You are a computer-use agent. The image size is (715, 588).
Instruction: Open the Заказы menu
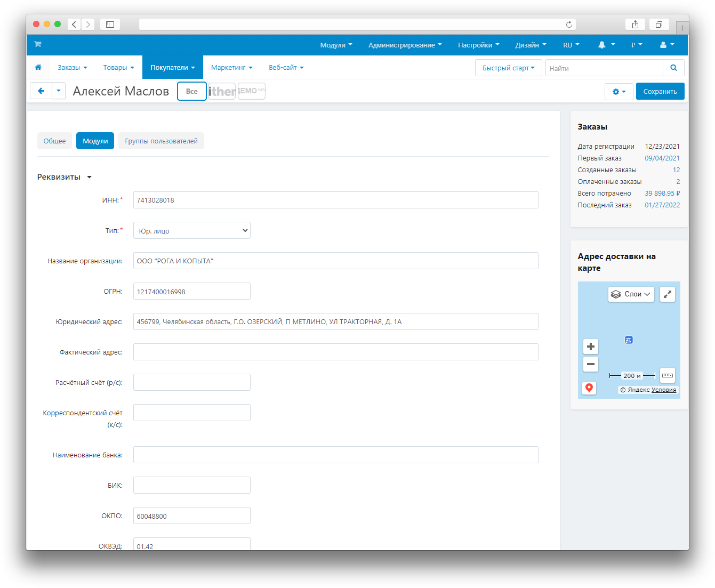(x=72, y=68)
